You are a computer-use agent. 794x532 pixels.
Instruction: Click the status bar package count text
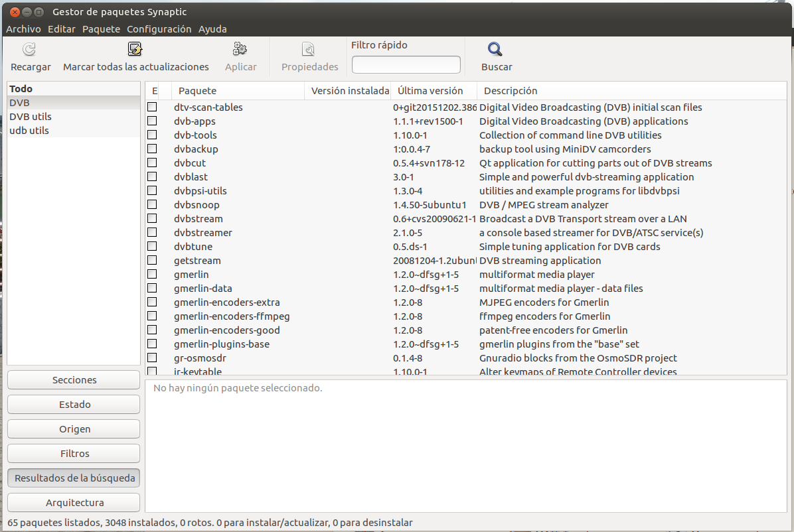(x=210, y=523)
